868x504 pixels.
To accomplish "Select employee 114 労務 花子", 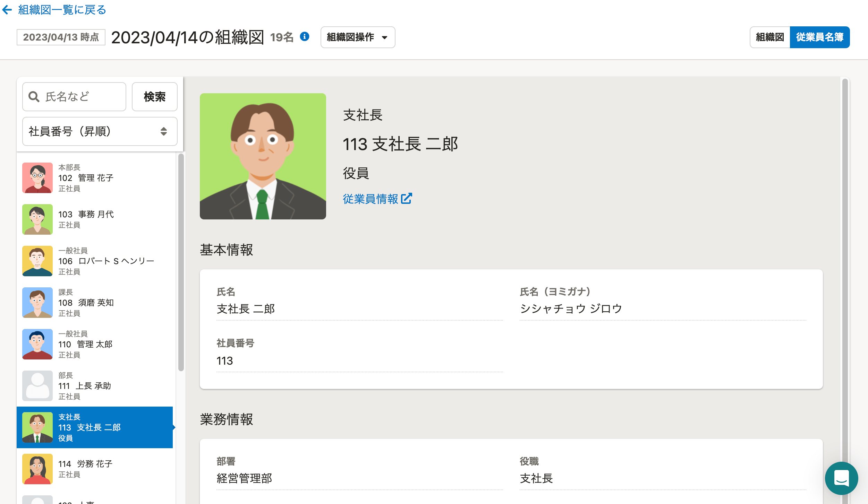I will [95, 469].
